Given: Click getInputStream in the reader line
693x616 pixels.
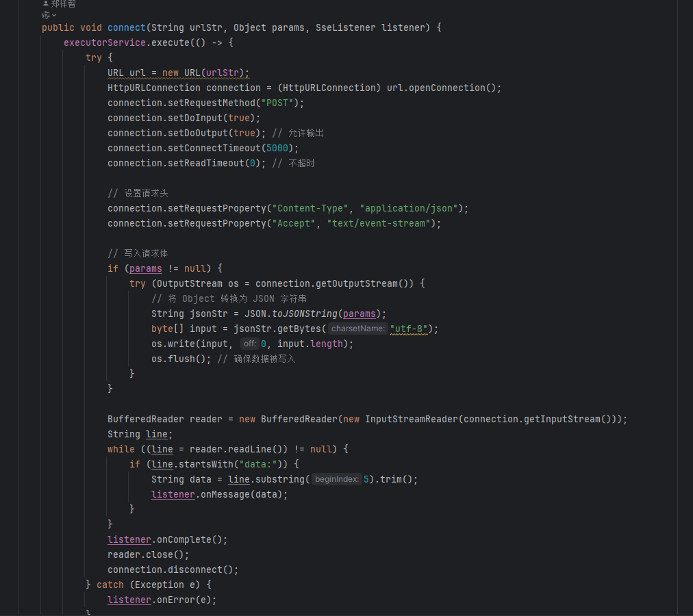Looking at the screenshot, I should coord(562,419).
